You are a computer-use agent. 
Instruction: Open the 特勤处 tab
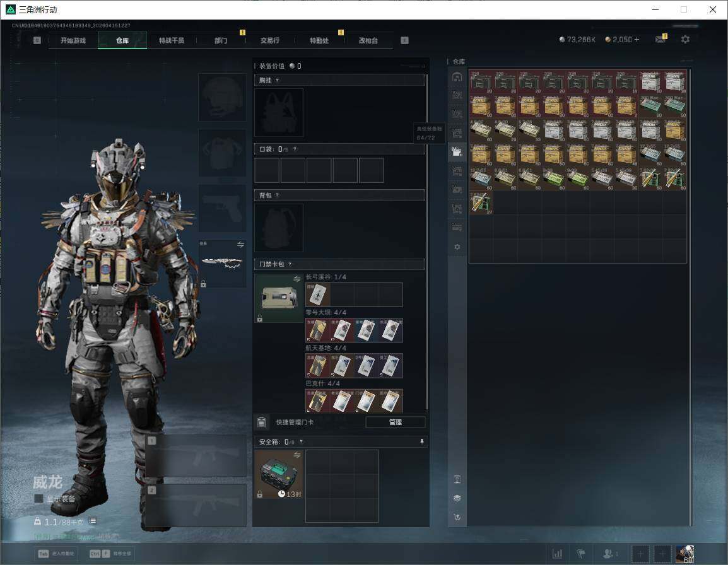click(x=319, y=40)
